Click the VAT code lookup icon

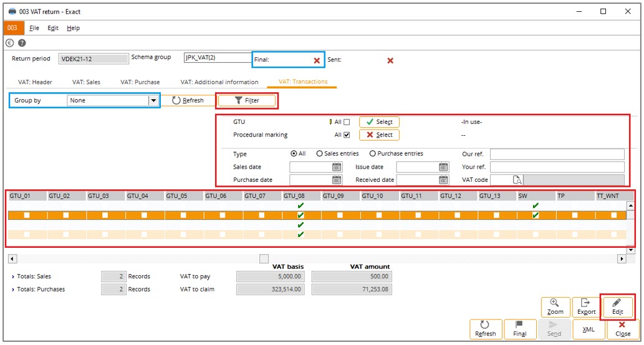click(x=516, y=180)
